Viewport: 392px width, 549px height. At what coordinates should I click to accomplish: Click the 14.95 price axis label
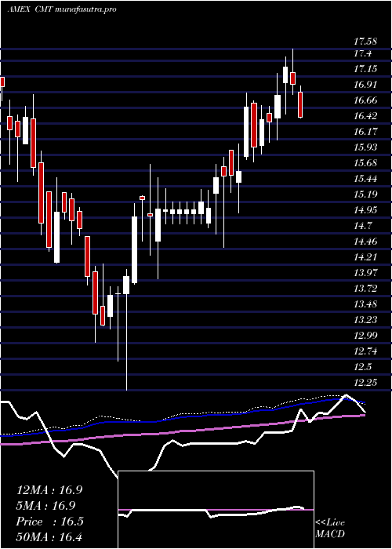click(365, 210)
